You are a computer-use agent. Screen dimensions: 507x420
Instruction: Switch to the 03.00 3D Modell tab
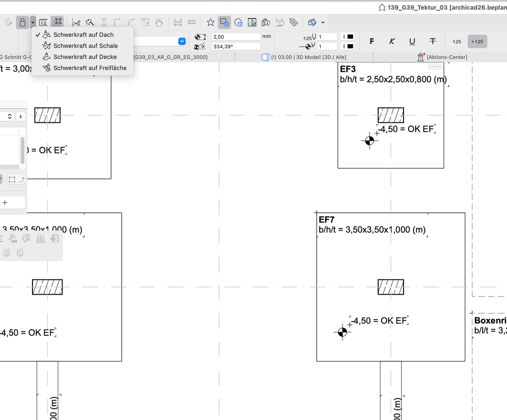click(x=304, y=57)
